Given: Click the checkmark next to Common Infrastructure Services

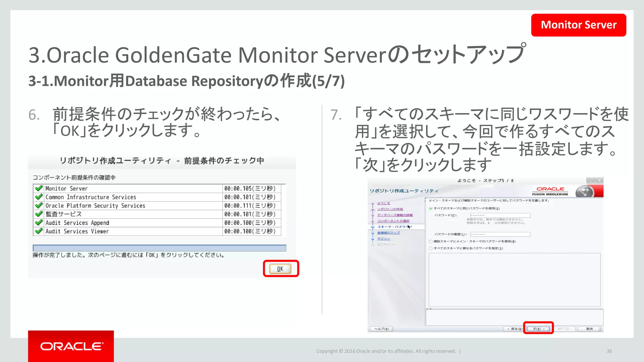Looking at the screenshot, I should point(39,197).
